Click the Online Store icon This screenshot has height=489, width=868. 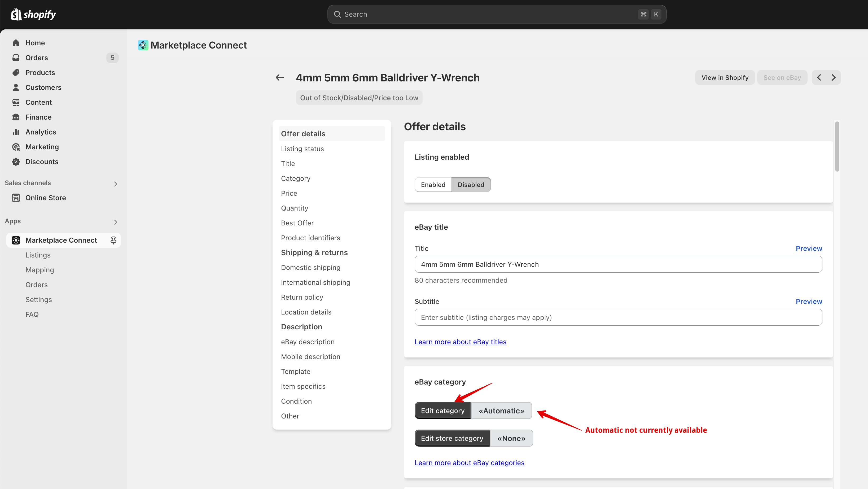click(16, 198)
